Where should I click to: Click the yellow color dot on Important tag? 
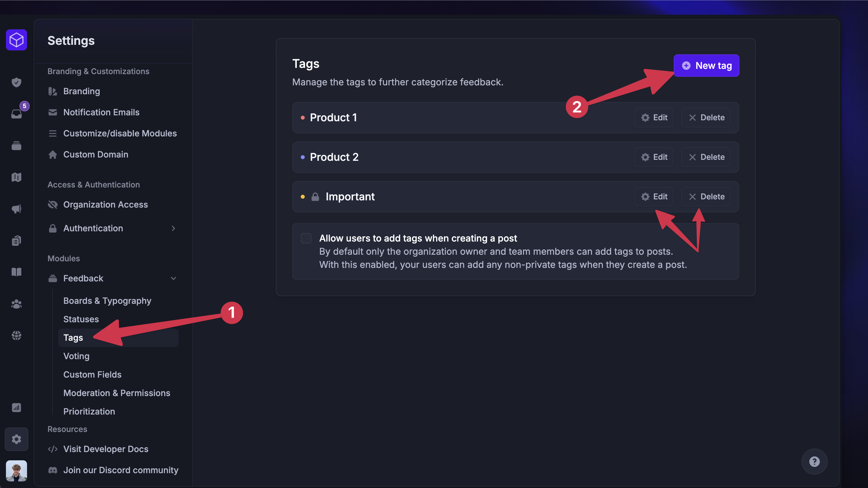click(302, 196)
